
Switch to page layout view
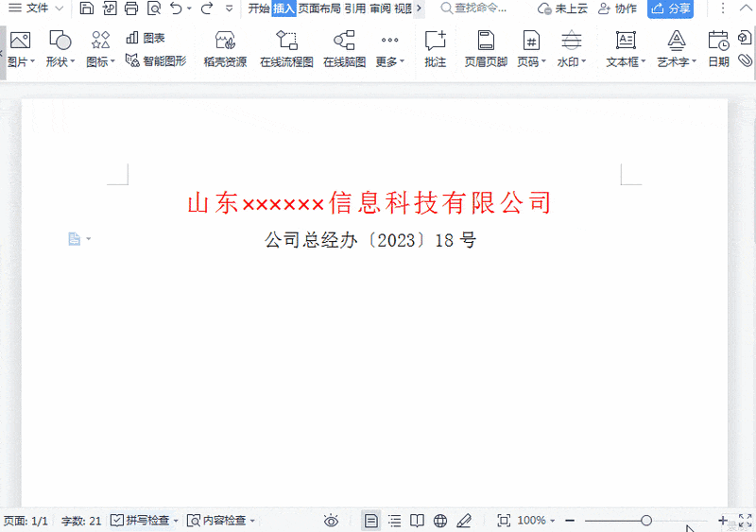(x=370, y=521)
